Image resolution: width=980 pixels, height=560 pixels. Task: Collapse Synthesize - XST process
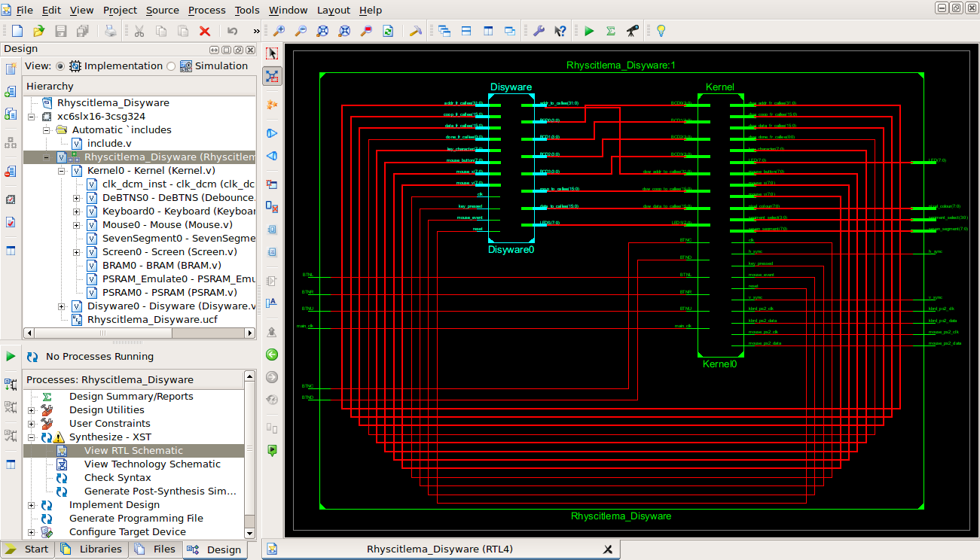(32, 437)
